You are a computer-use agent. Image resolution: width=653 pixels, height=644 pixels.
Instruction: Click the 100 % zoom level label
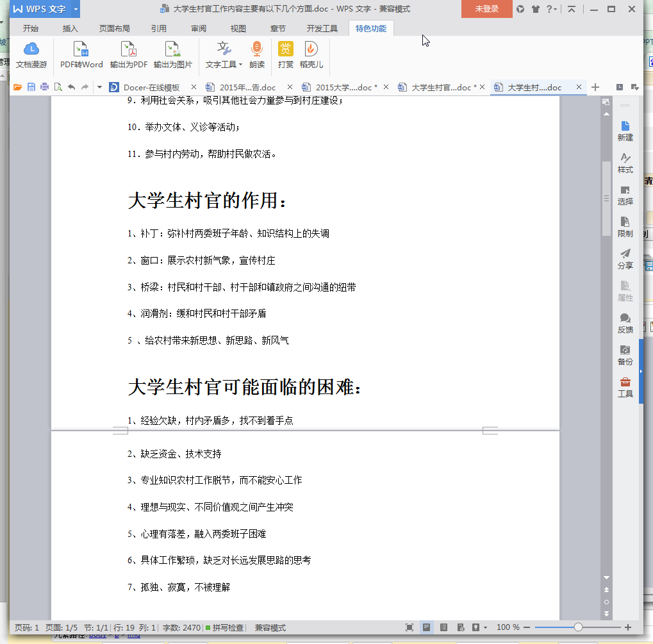pyautogui.click(x=508, y=627)
